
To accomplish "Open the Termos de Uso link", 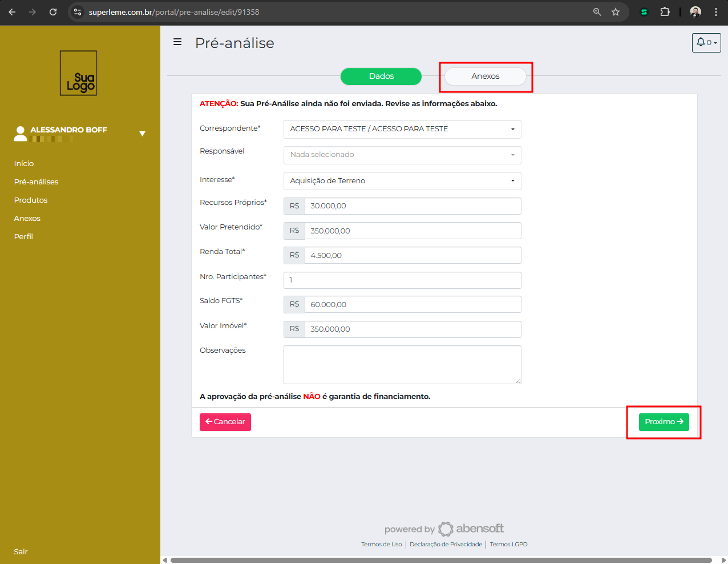I will click(x=381, y=545).
